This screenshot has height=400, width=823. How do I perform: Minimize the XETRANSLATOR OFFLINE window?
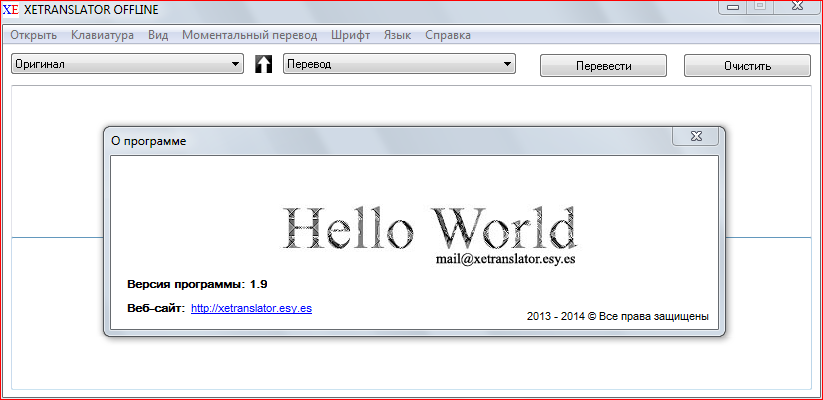pyautogui.click(x=731, y=7)
